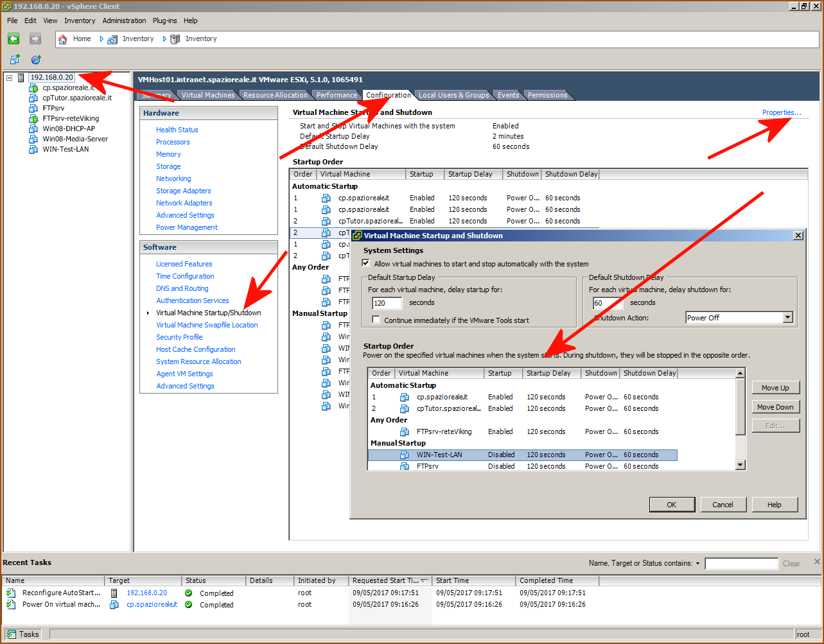The width and height of the screenshot is (824, 644).
Task: Switch to the Performance tab
Action: click(x=337, y=95)
